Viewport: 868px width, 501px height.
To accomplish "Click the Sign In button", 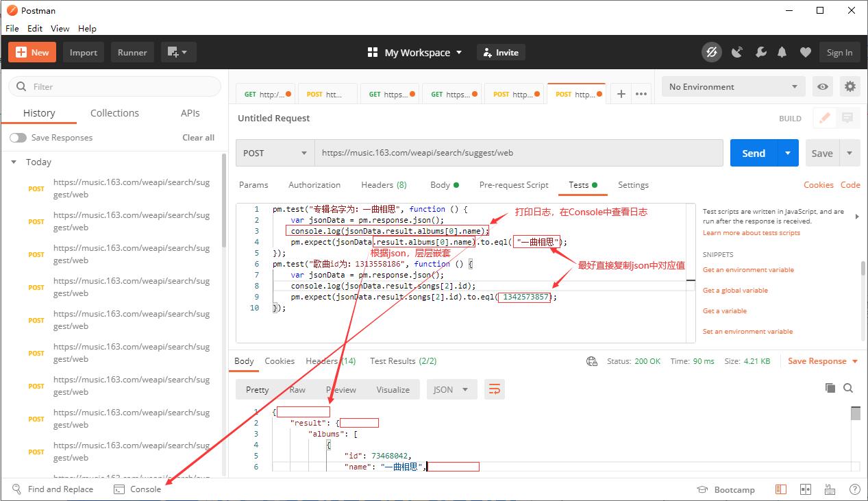I will (839, 53).
